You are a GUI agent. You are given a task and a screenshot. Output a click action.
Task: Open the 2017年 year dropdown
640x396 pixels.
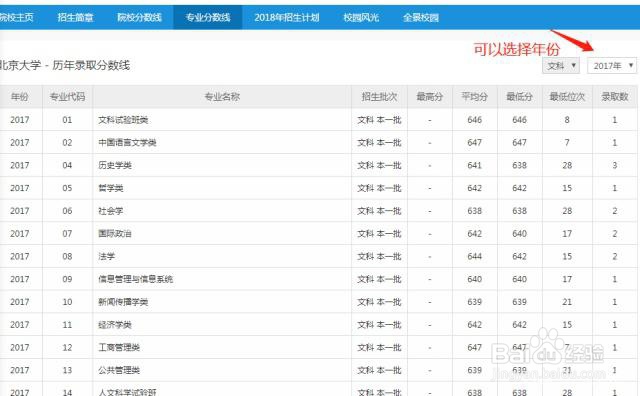pyautogui.click(x=612, y=66)
